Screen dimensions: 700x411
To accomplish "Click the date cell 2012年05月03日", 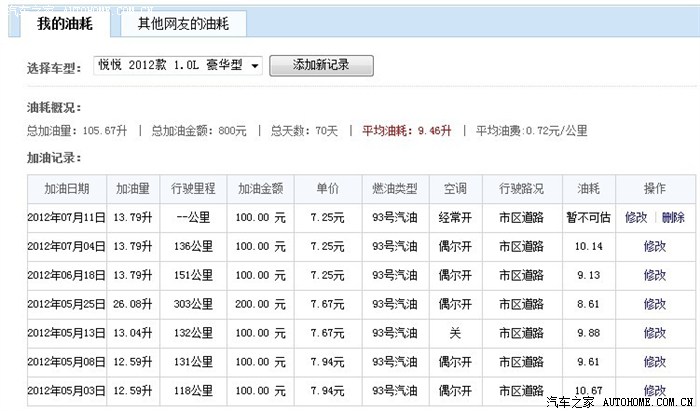I will pos(67,390).
